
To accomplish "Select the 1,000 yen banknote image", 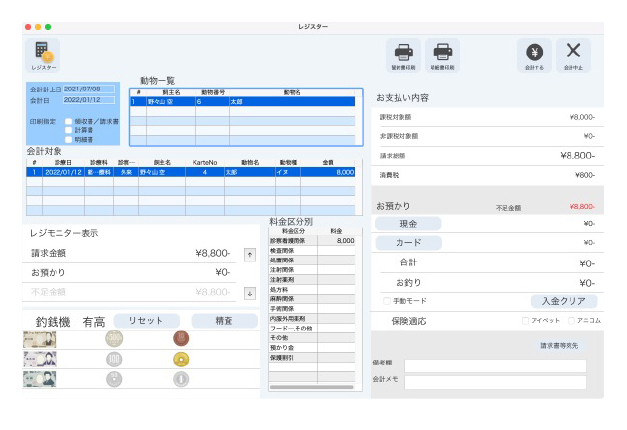I will click(x=40, y=379).
